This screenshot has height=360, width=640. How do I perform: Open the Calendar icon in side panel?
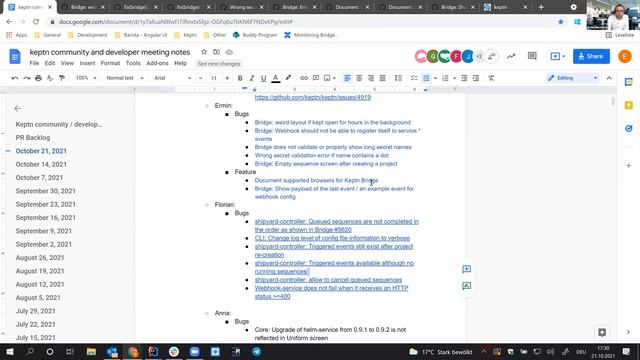629,82
